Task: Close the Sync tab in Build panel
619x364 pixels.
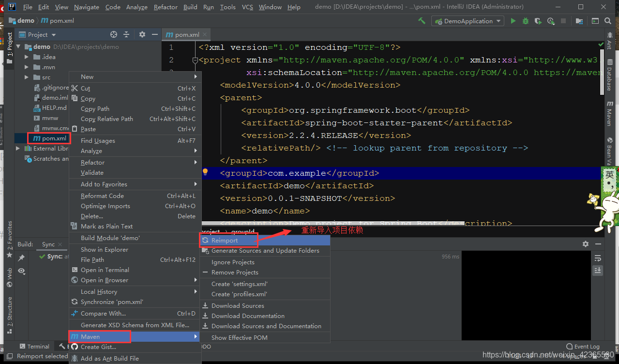Action: point(60,244)
